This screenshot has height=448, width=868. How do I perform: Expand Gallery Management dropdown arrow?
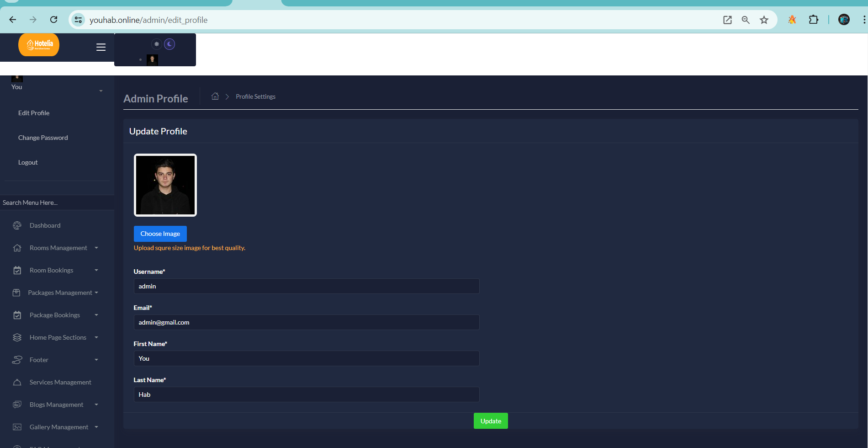(x=96, y=427)
